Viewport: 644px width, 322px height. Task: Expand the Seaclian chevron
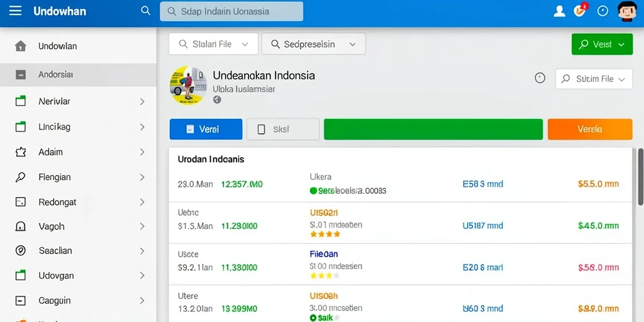tap(142, 251)
